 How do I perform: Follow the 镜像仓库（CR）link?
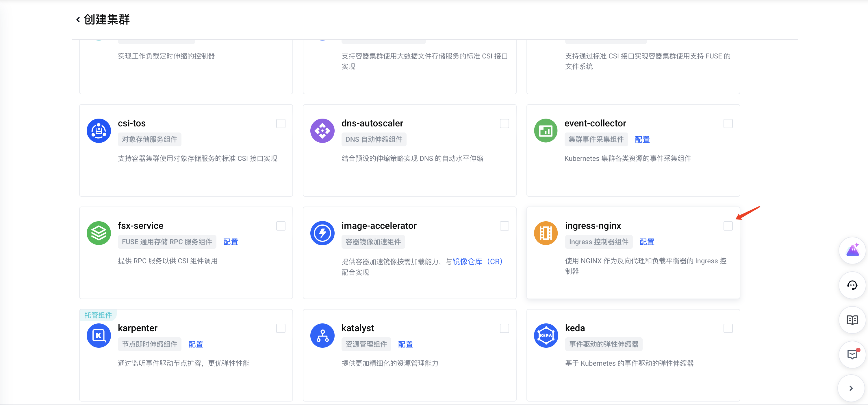[477, 262]
